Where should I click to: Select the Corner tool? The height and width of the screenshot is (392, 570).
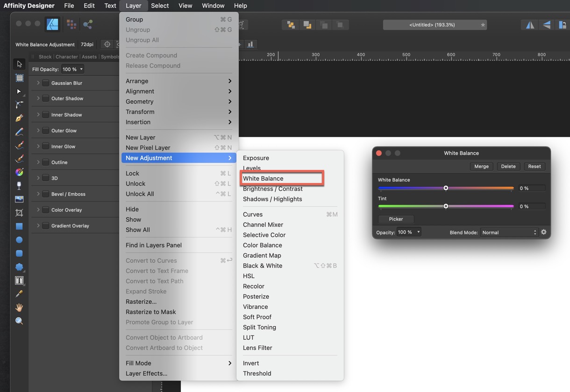coord(19,105)
